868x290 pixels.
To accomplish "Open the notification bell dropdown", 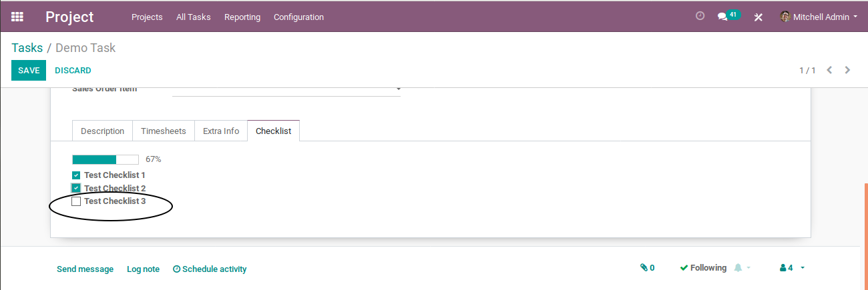I will coord(742,267).
